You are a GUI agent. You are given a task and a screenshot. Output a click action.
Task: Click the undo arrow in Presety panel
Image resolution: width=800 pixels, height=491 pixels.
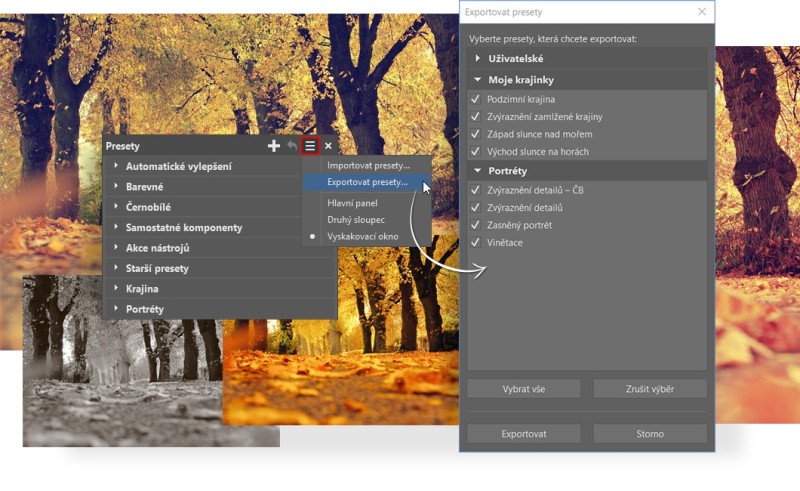click(x=292, y=146)
